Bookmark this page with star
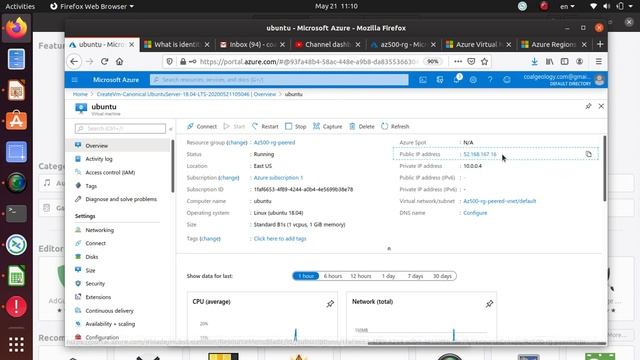This screenshot has width=640, height=360. point(484,62)
